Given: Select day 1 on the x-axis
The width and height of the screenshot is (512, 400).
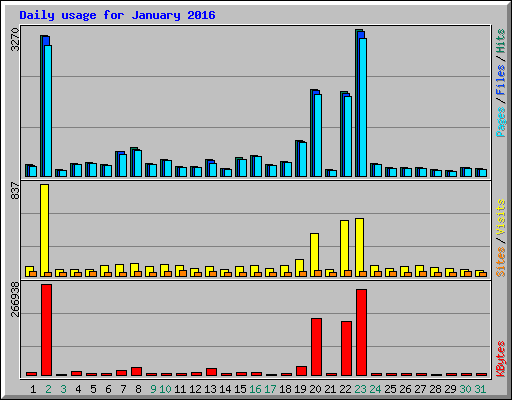Looking at the screenshot, I should pos(33,389).
